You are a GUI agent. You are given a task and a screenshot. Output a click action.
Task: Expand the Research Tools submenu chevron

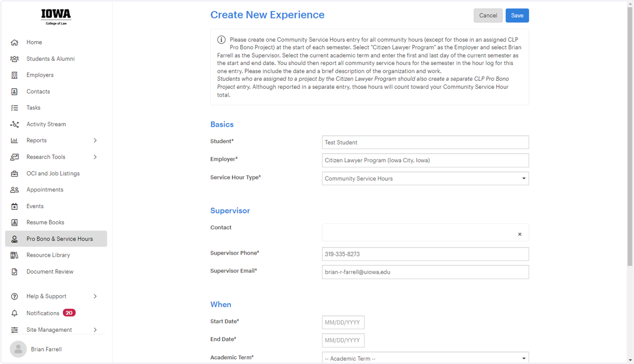tap(95, 157)
